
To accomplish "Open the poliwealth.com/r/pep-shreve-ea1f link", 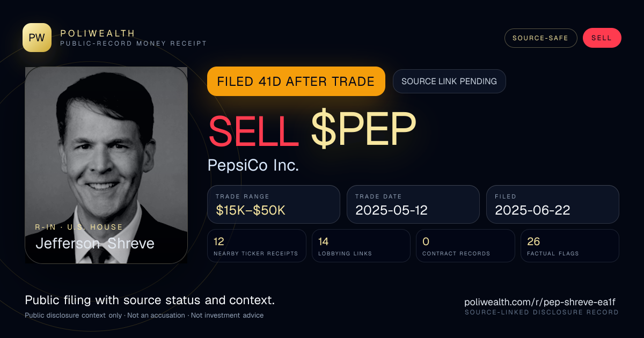I will point(541,302).
